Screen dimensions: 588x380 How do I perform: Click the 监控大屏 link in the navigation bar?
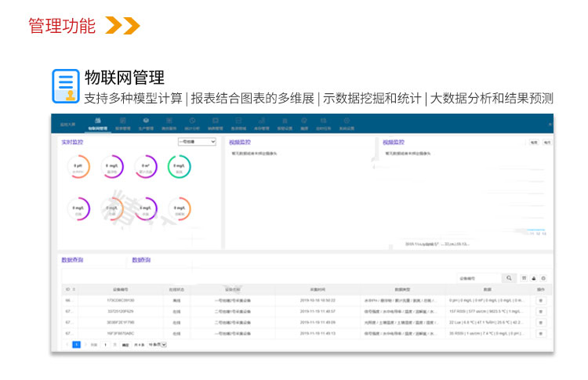click(x=68, y=125)
